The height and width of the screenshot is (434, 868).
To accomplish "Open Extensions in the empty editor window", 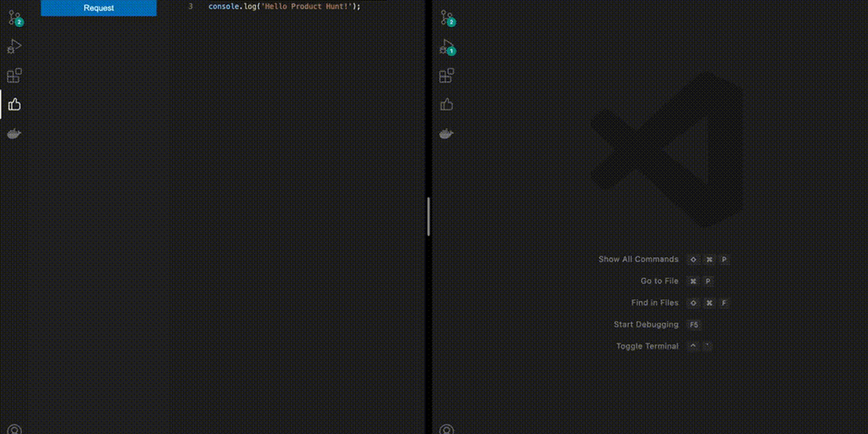I will click(x=447, y=75).
